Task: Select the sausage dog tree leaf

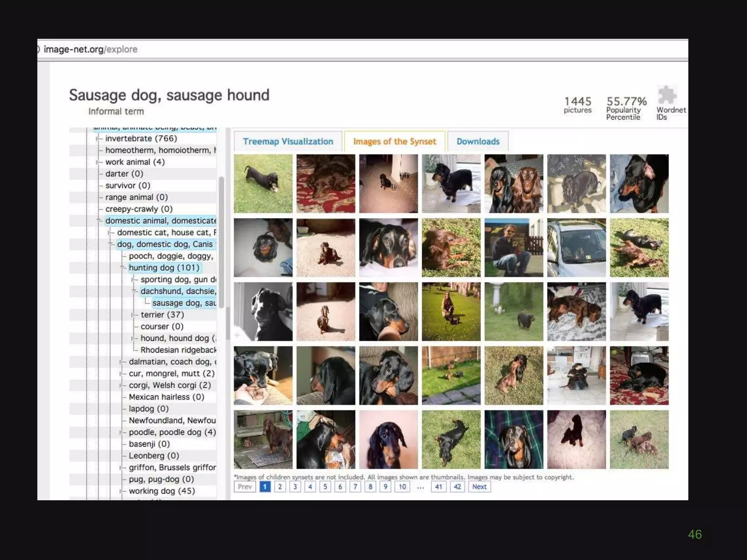Action: click(x=184, y=303)
